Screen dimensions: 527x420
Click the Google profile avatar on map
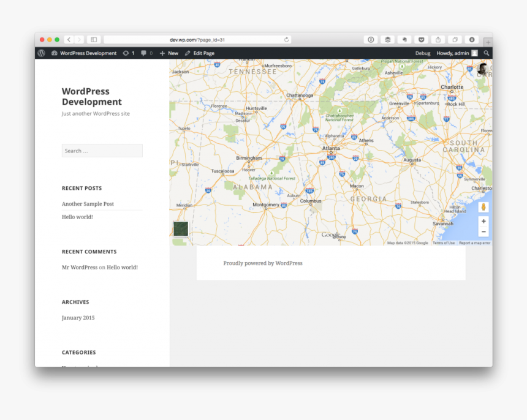483,69
